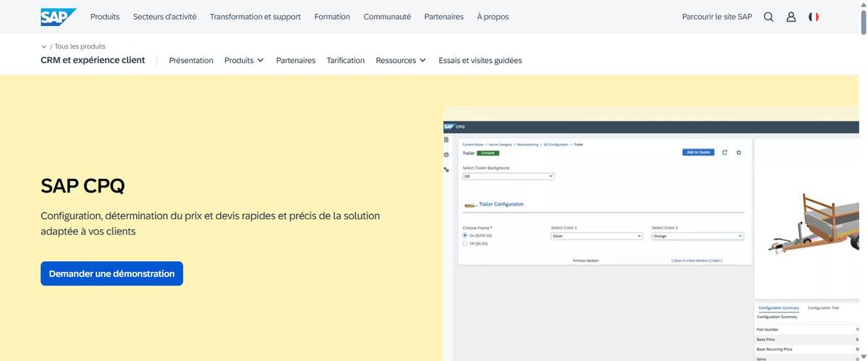Click the document icon in CPQ sidebar

coord(446,140)
